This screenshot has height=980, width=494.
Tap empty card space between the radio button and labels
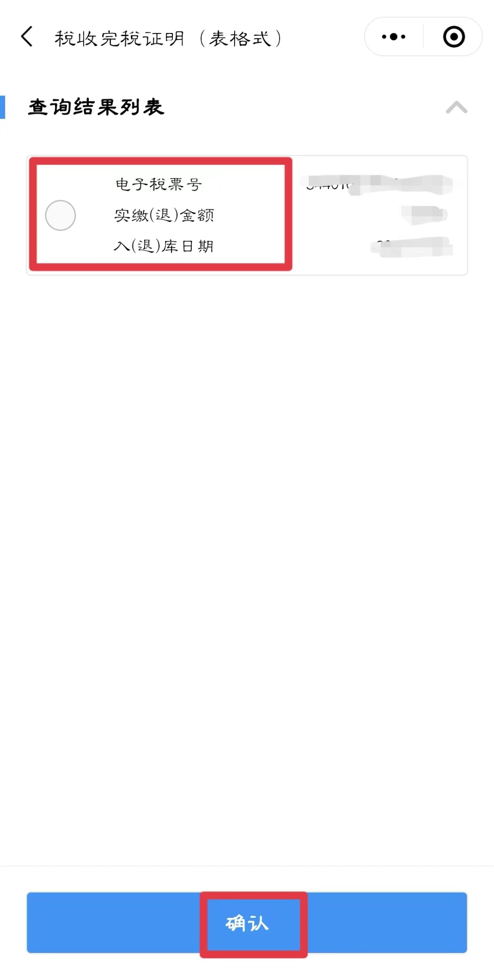[95, 215]
